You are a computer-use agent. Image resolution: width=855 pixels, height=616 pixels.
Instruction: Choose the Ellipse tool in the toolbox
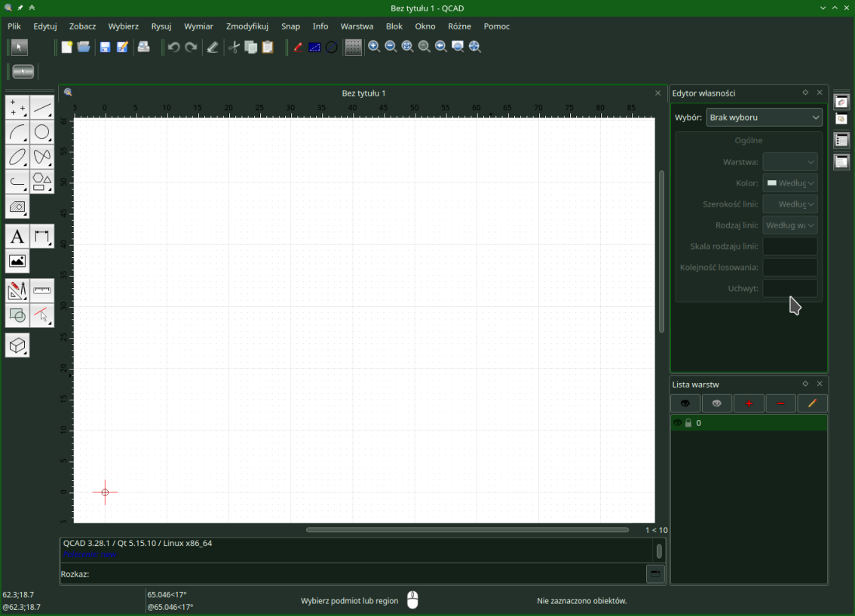point(17,158)
